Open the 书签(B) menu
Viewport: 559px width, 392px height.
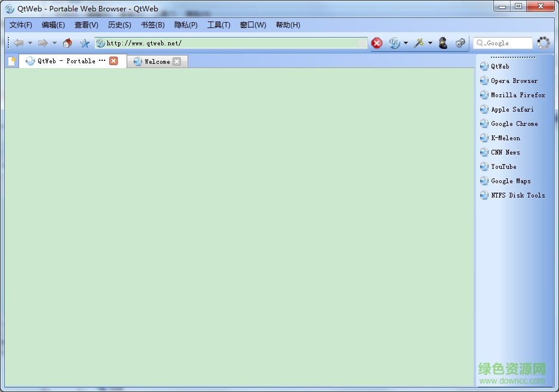152,24
